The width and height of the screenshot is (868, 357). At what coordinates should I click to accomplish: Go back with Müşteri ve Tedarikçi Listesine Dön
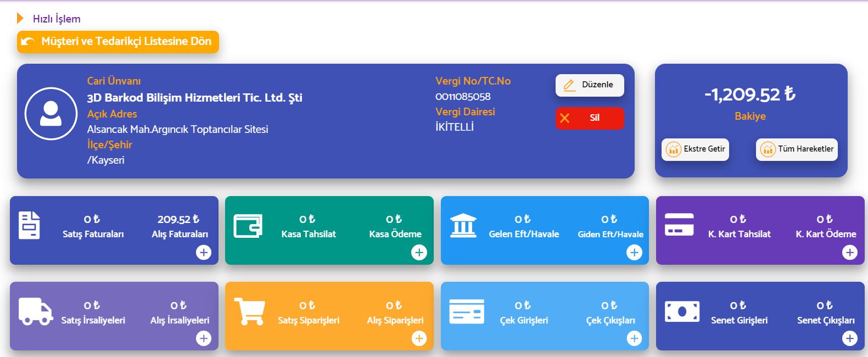click(x=118, y=42)
